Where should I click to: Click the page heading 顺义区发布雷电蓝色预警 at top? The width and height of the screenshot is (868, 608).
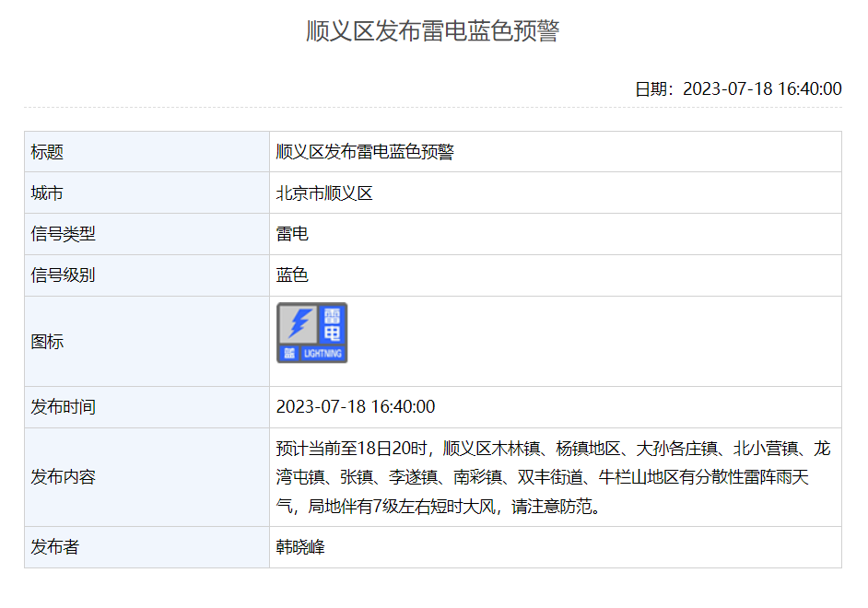[x=433, y=31]
